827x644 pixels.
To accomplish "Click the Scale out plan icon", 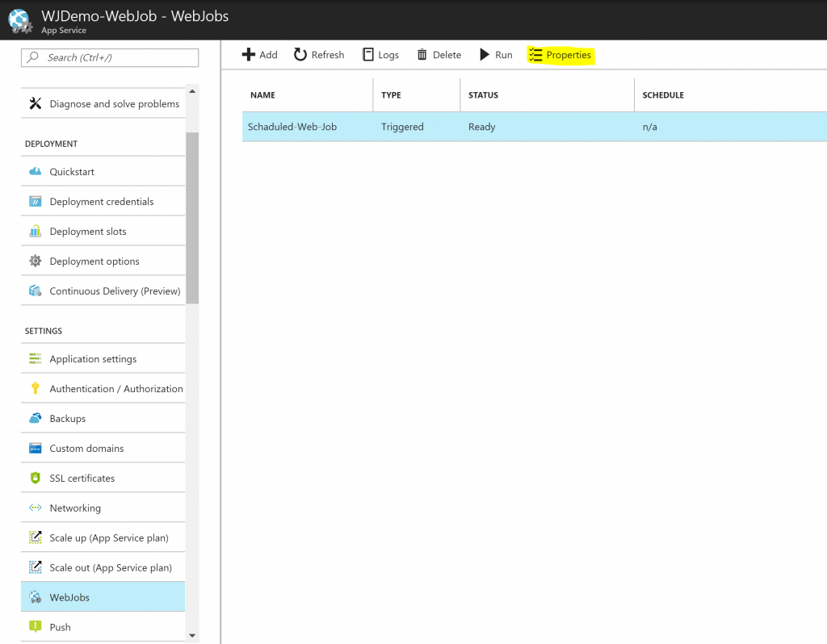I will point(36,567).
